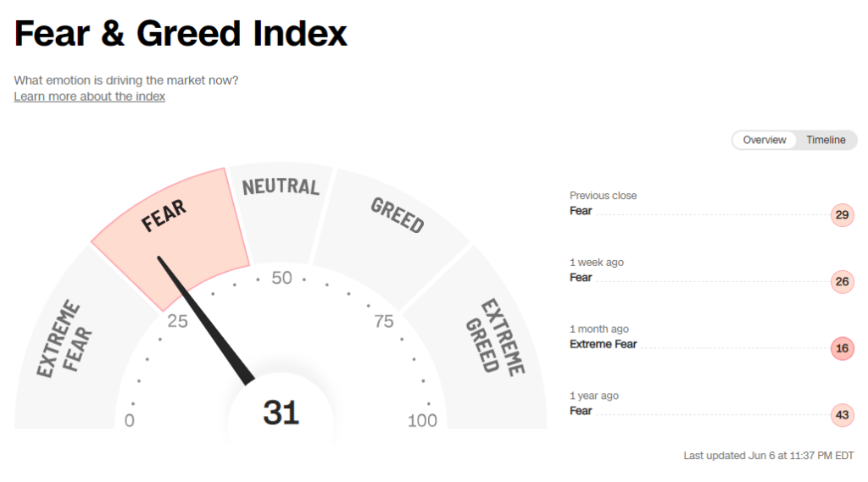Click the Previous close badge showing 29

(842, 214)
